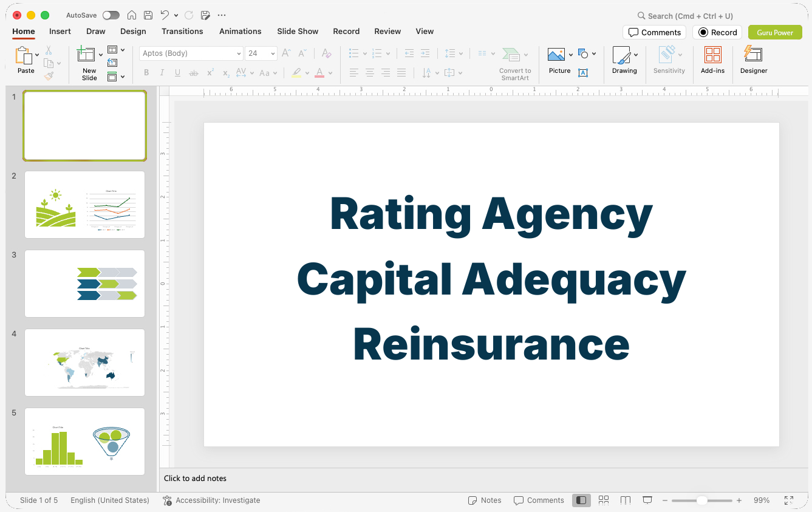Open the Draw tab
This screenshot has width=812, height=512.
[95, 31]
